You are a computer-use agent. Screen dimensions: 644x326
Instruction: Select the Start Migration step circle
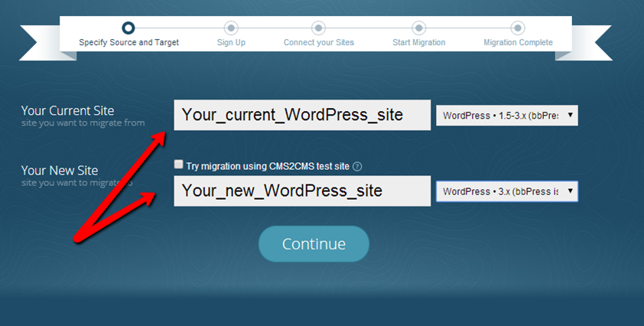tap(418, 28)
